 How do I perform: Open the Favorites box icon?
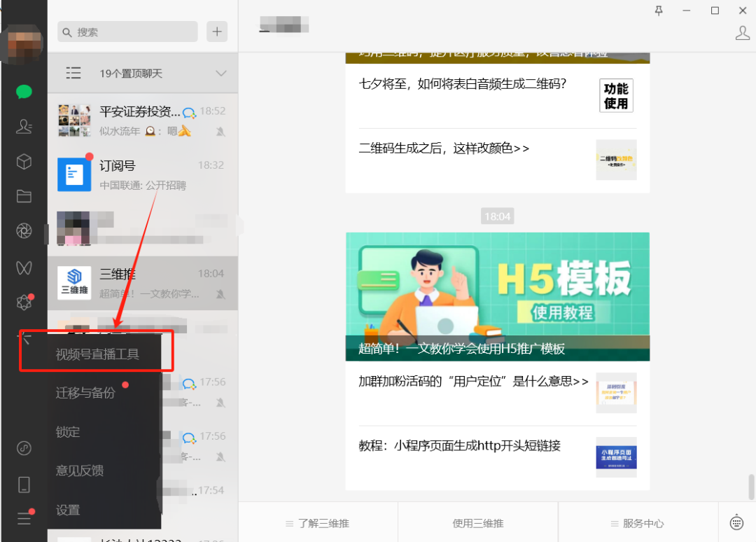click(23, 161)
